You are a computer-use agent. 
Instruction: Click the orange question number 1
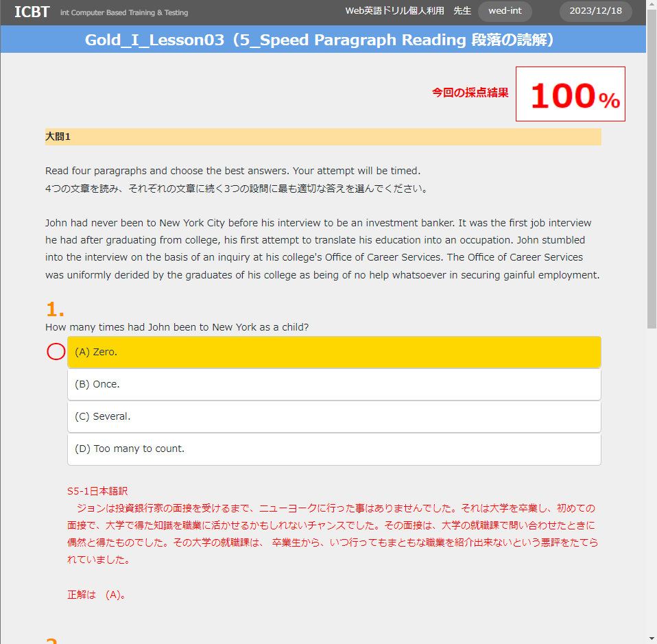[x=55, y=309]
